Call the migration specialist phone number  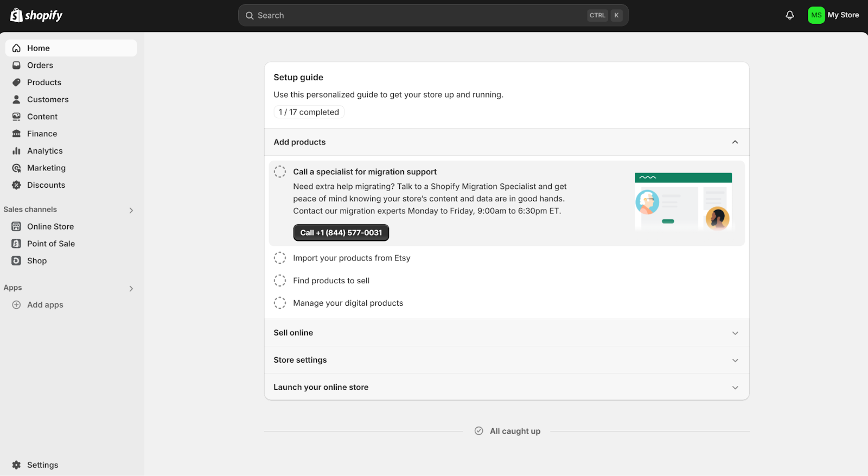tap(341, 232)
